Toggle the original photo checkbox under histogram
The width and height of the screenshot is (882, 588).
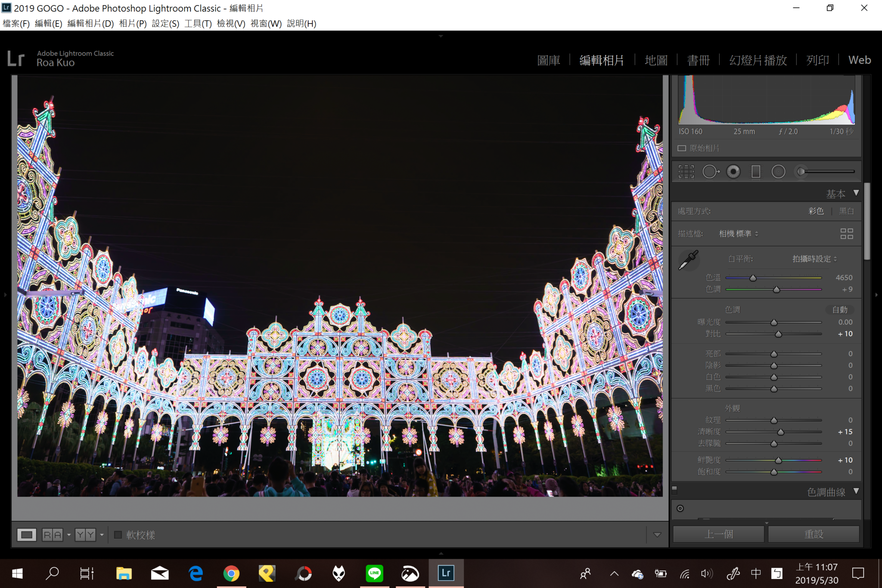[682, 148]
